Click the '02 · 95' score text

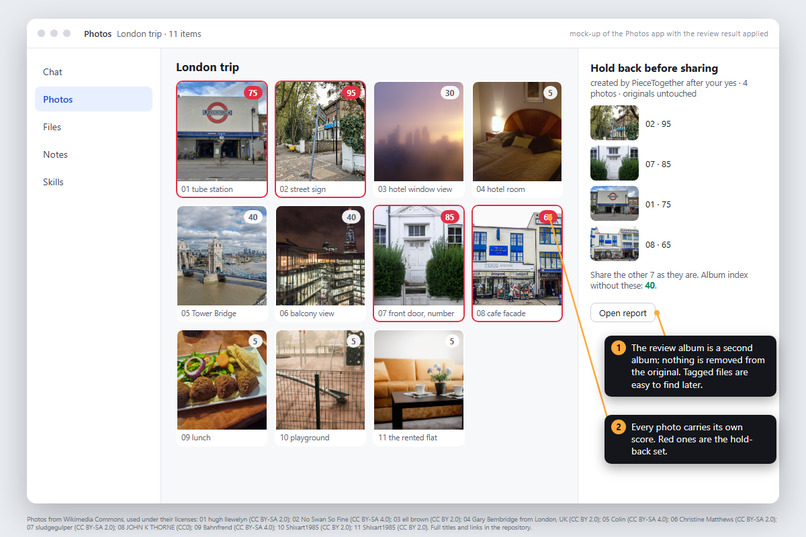pyautogui.click(x=658, y=124)
